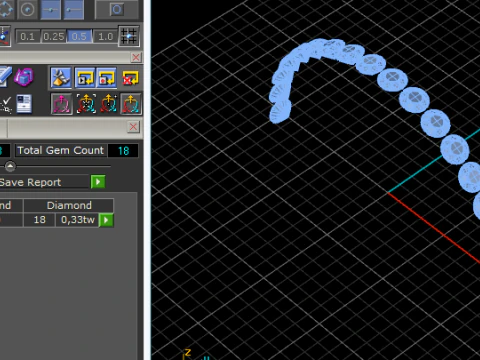The width and height of the screenshot is (480, 360).
Task: Adjust the gem report slider handle
Action: (10, 166)
